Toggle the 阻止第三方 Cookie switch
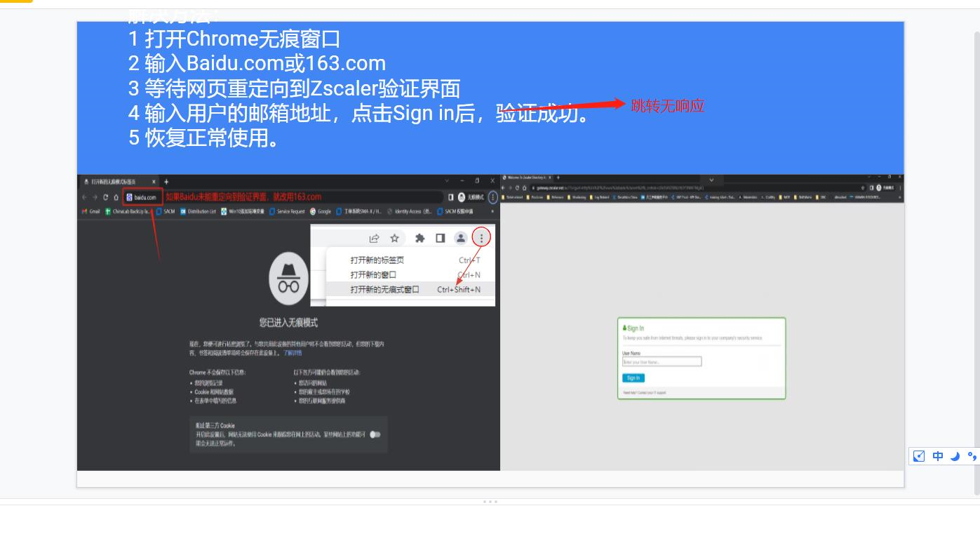 tap(375, 434)
